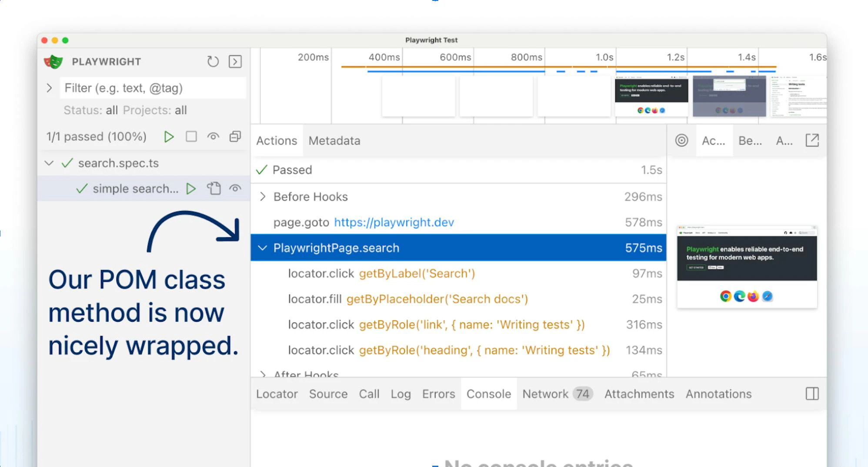Select the Action snapshot tab 'Ac...'
Viewport: 868px width, 467px height.
714,141
